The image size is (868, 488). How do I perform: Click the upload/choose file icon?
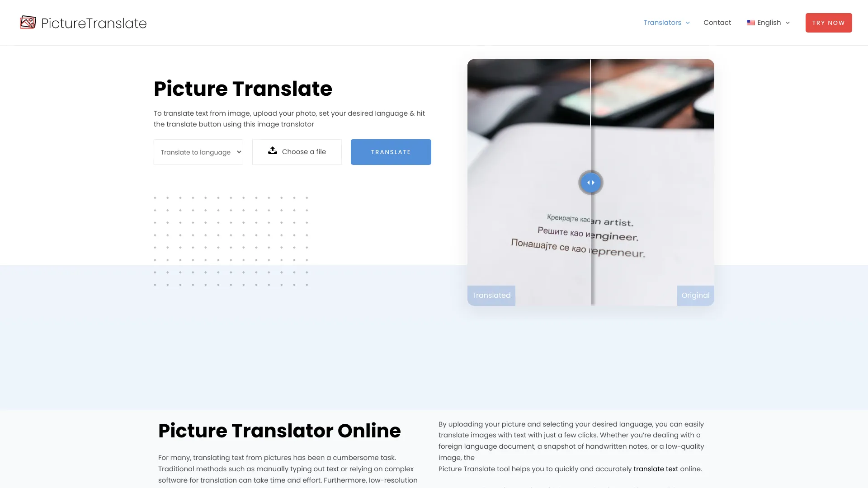click(272, 151)
